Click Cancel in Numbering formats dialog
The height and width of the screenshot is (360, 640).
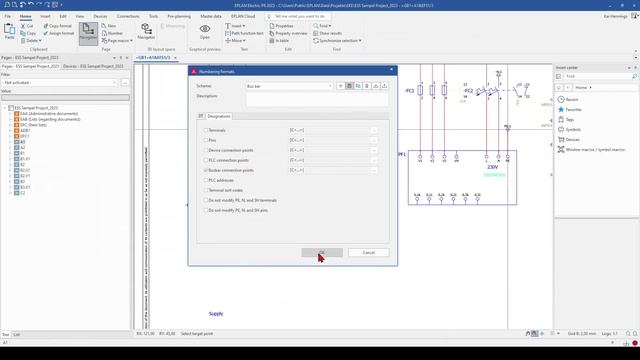point(369,253)
